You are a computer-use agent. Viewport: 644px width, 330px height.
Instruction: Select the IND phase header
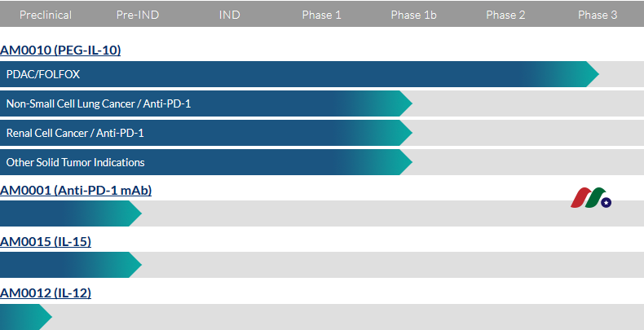click(230, 15)
